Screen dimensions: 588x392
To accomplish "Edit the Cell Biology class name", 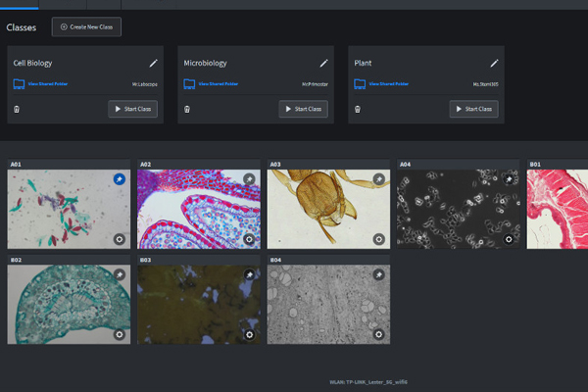I will coord(153,63).
